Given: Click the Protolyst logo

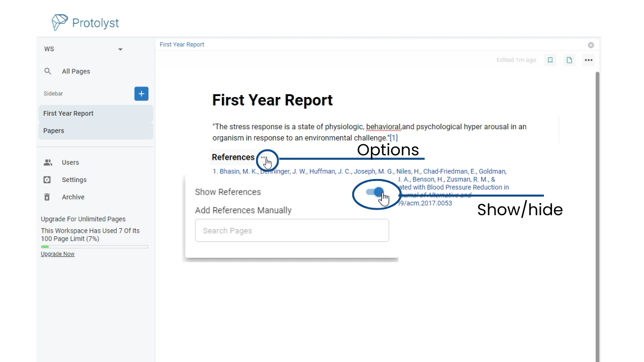Looking at the screenshot, I should (85, 22).
